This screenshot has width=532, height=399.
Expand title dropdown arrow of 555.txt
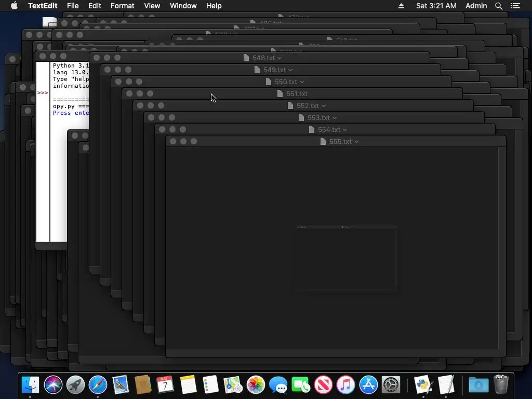click(356, 142)
